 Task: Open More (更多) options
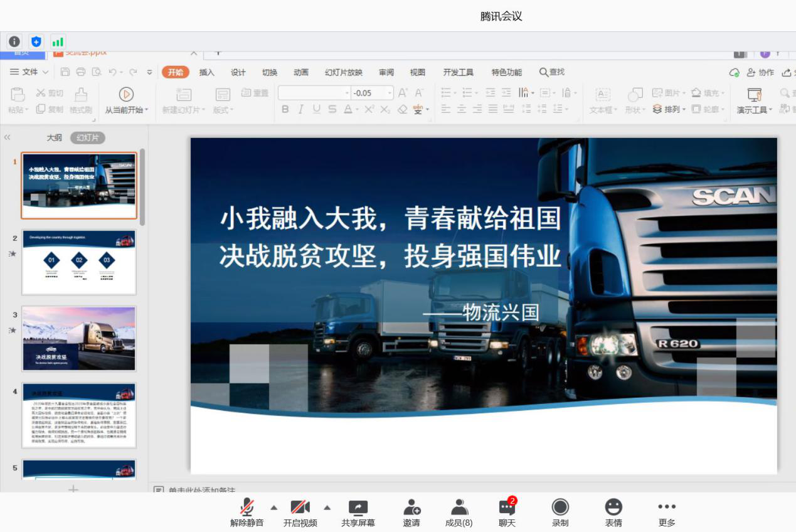click(667, 508)
